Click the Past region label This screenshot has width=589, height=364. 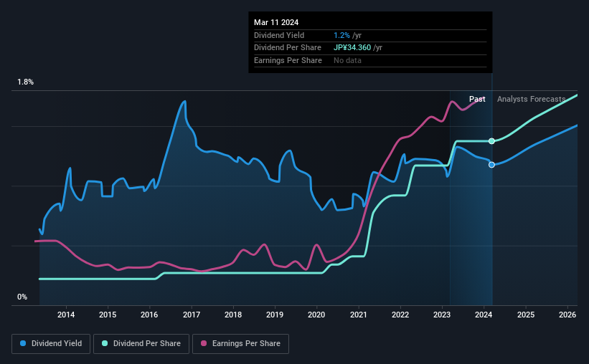point(477,99)
